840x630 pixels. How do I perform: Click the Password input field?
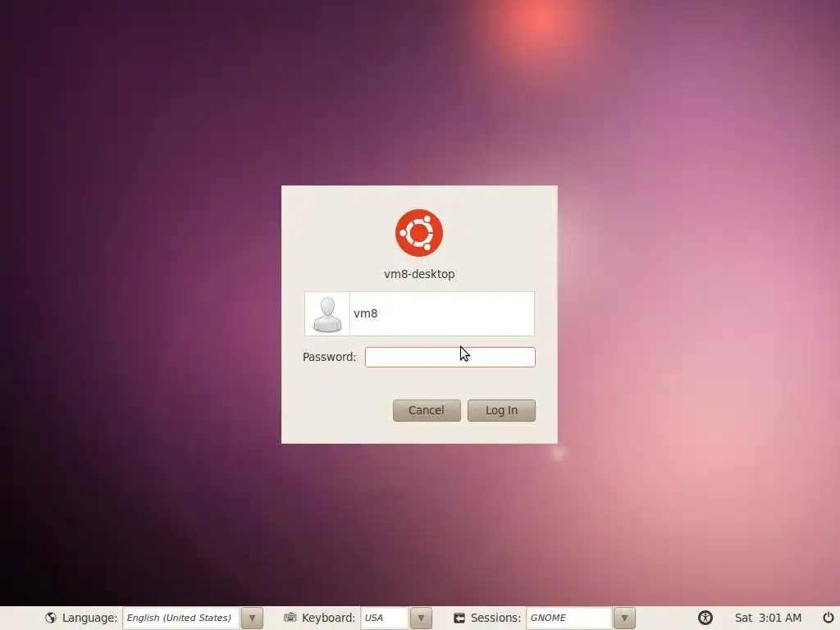coord(450,357)
